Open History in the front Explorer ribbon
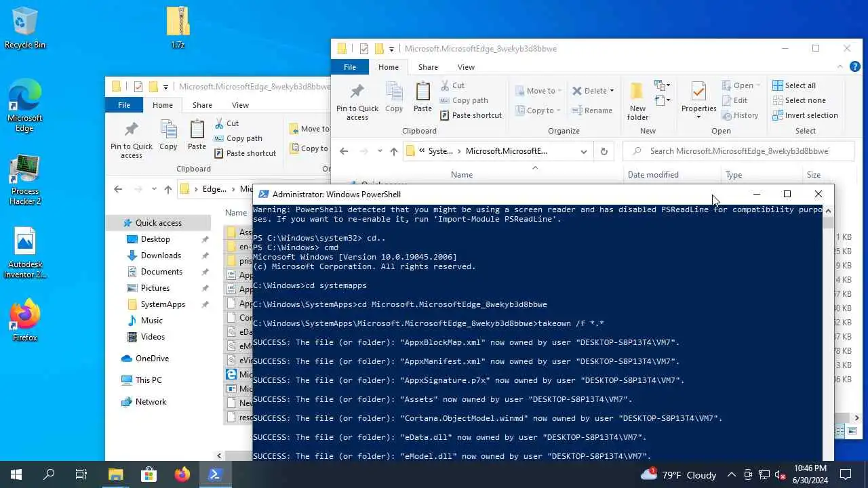868x488 pixels. click(x=740, y=115)
